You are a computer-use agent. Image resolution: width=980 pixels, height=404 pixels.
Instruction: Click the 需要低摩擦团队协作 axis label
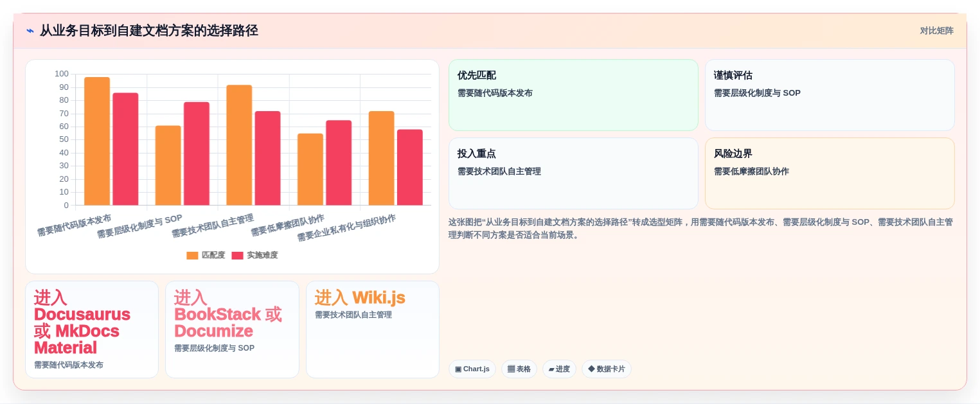click(x=287, y=225)
